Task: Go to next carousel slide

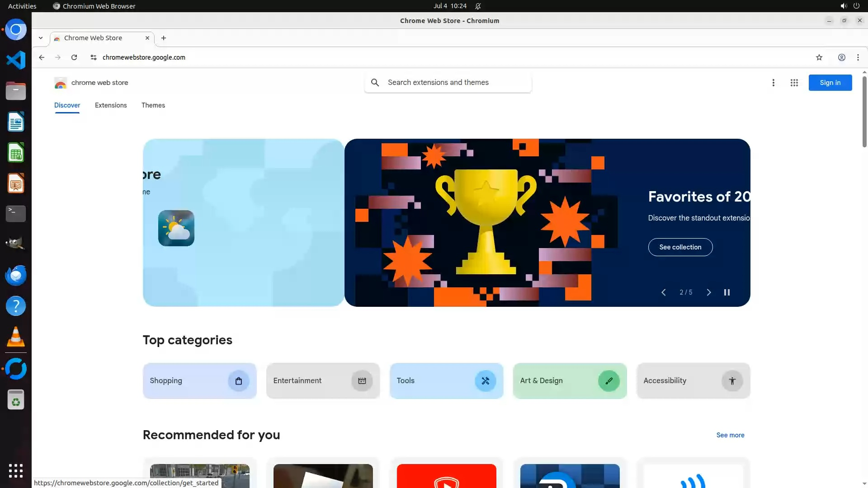Action: 708,292
